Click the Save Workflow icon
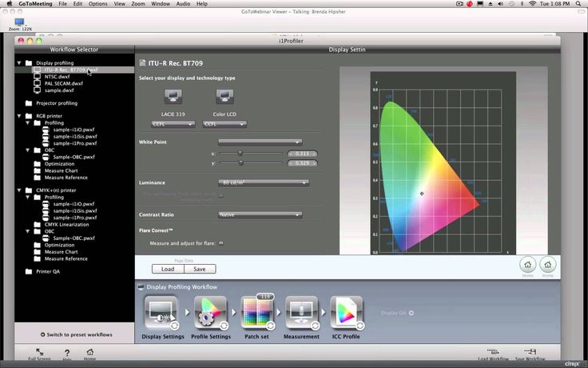The width and height of the screenshot is (588, 368). [530, 352]
